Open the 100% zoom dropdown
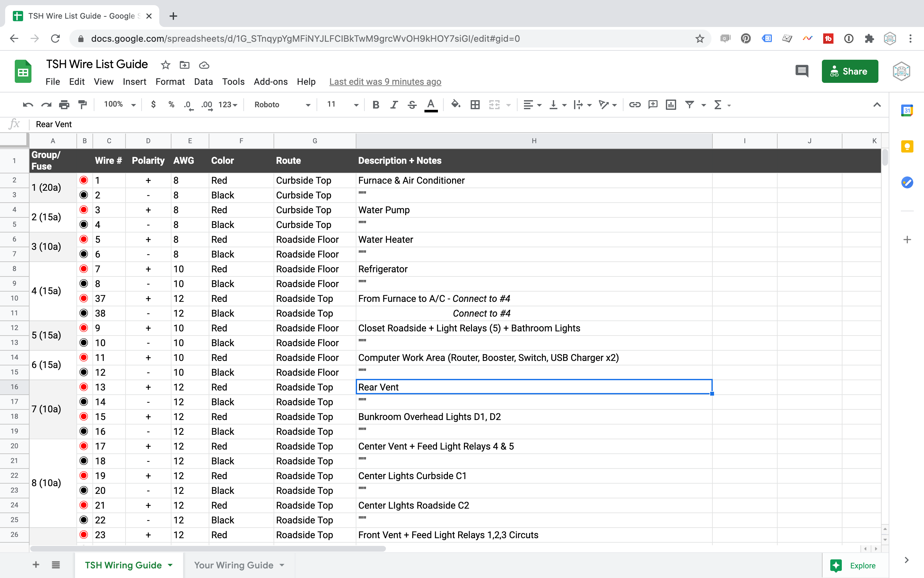 coord(120,104)
